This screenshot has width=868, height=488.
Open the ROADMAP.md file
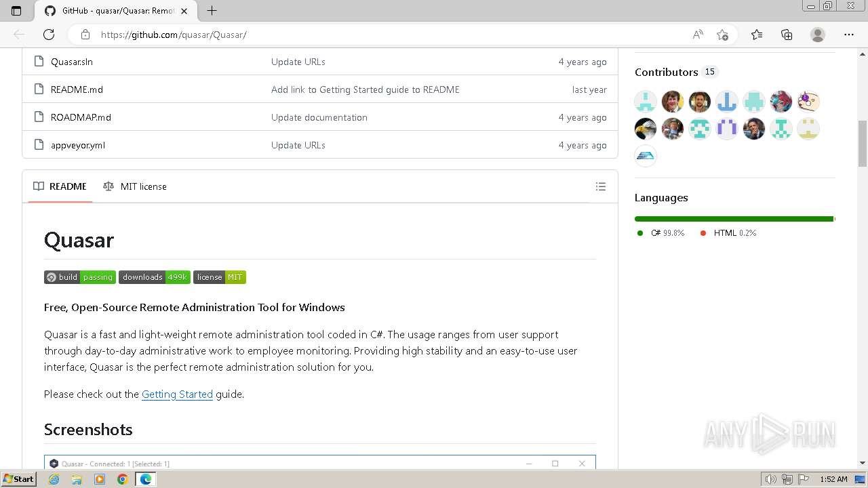coord(81,117)
